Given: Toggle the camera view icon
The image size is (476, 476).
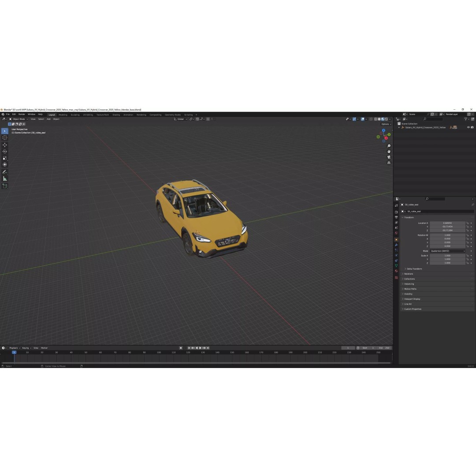Looking at the screenshot, I should pyautogui.click(x=389, y=157).
